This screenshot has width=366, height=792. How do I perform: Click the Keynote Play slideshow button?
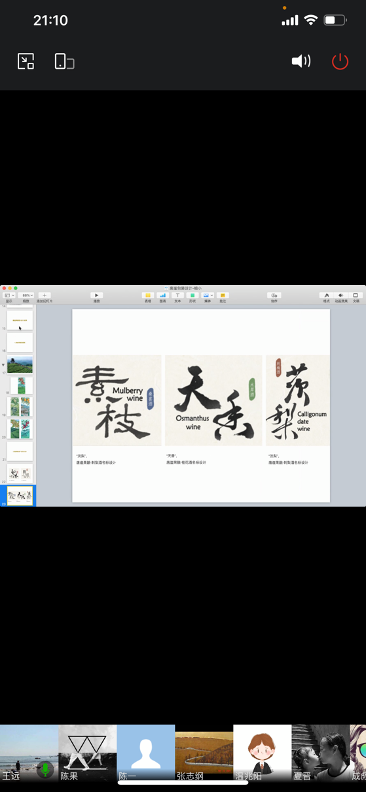pos(97,295)
